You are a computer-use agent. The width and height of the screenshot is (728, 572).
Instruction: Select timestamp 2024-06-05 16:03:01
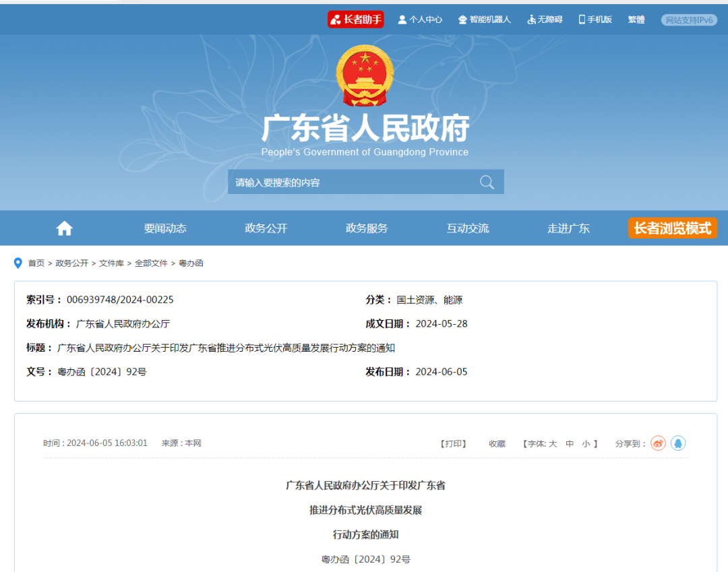click(x=107, y=443)
